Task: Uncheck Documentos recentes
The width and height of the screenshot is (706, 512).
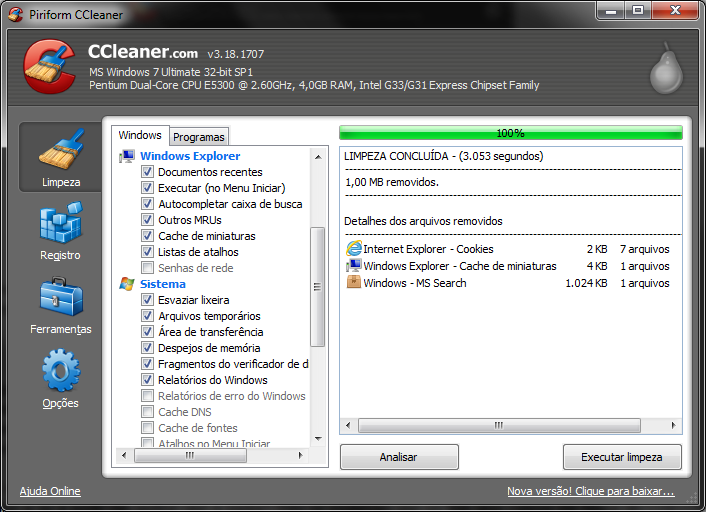Action: (x=147, y=172)
